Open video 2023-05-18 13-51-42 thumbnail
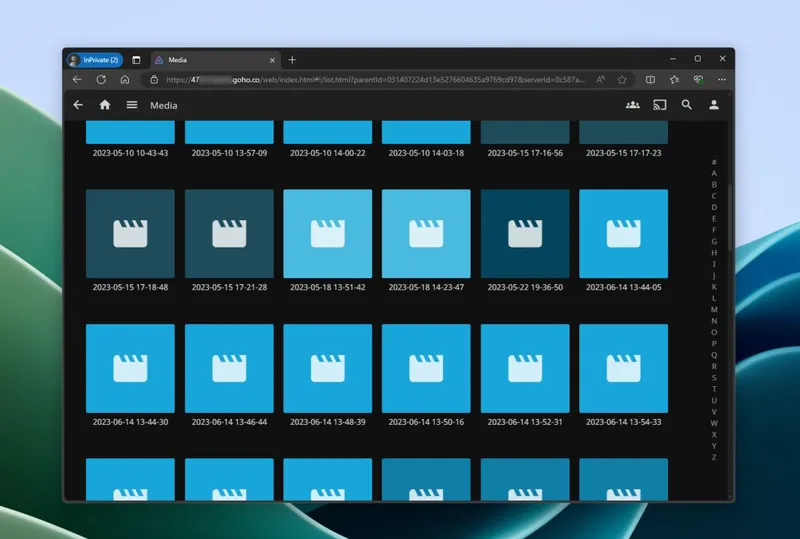Image resolution: width=800 pixels, height=539 pixels. tap(328, 234)
